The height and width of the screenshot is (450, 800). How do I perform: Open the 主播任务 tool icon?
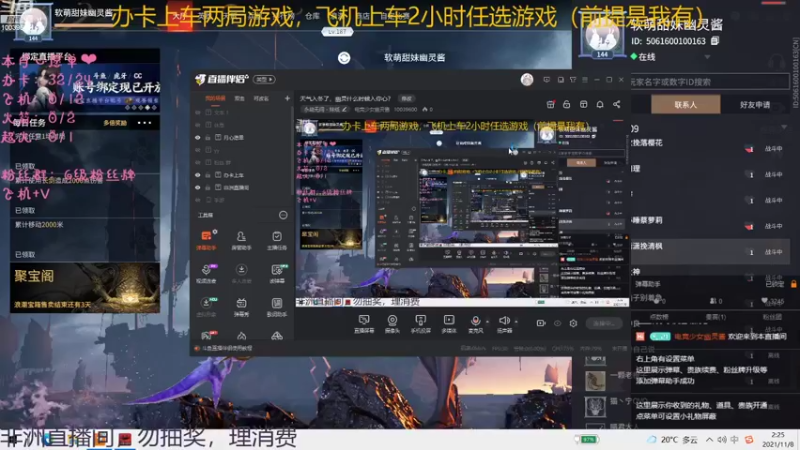click(x=277, y=240)
